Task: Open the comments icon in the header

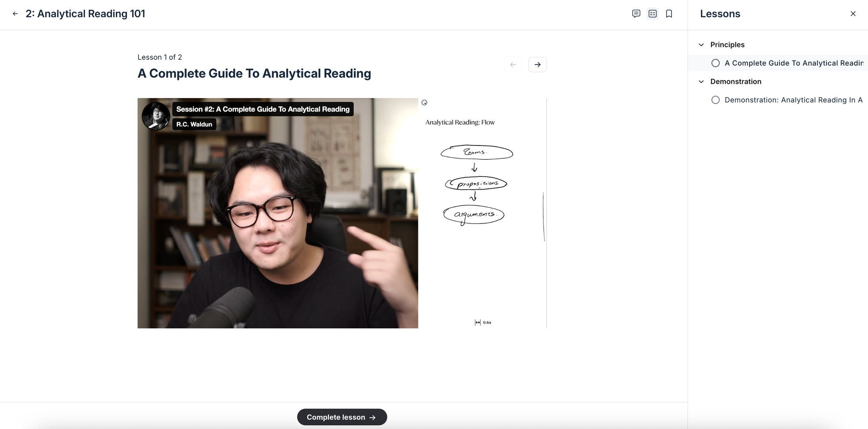Action: click(636, 14)
